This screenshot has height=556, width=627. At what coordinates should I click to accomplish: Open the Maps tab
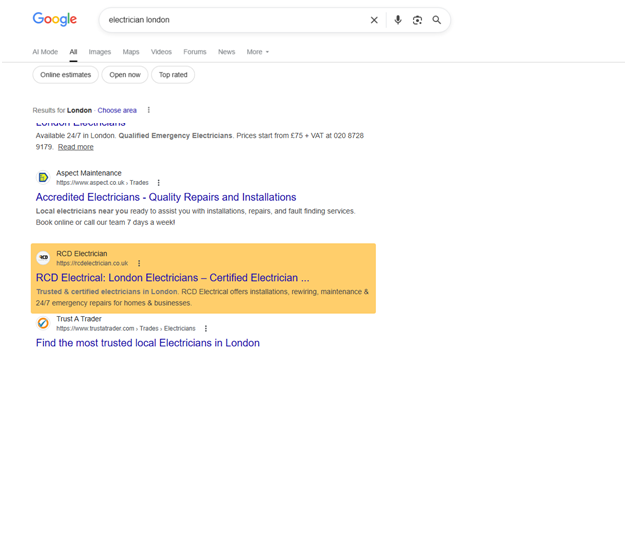point(131,52)
